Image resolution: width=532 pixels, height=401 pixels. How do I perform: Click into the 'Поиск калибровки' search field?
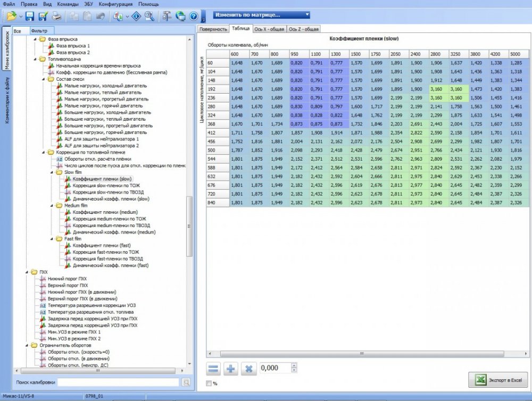118,382
